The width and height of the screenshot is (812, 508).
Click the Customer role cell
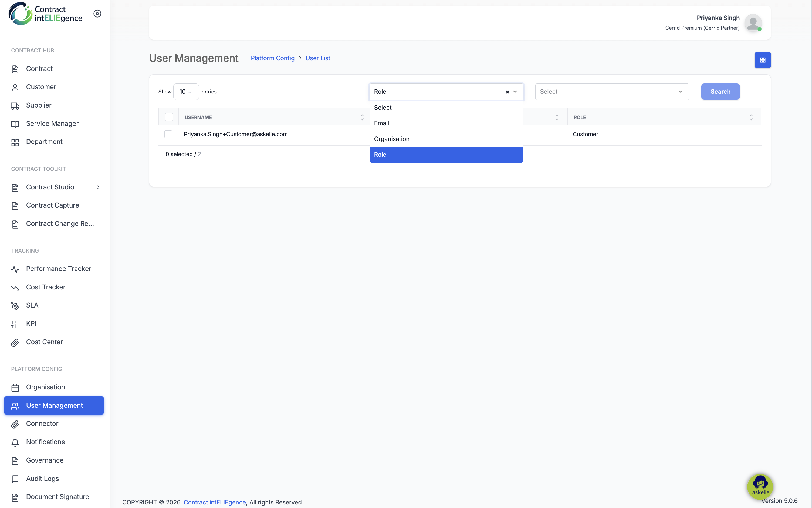pyautogui.click(x=585, y=134)
